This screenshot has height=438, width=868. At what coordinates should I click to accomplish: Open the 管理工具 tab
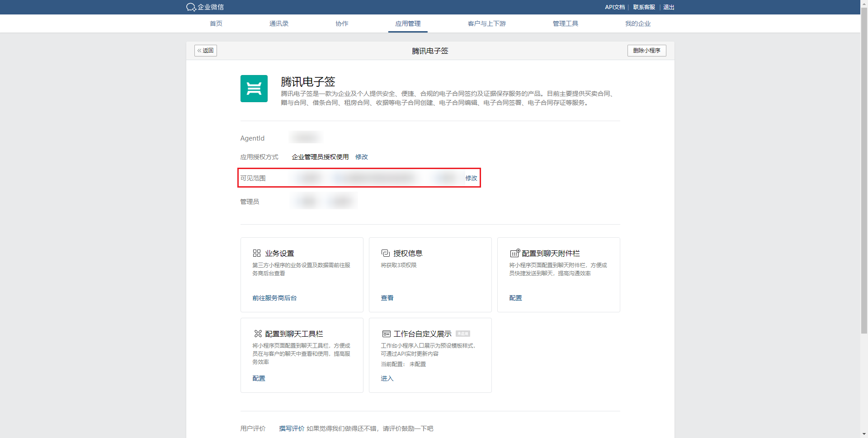pyautogui.click(x=566, y=24)
